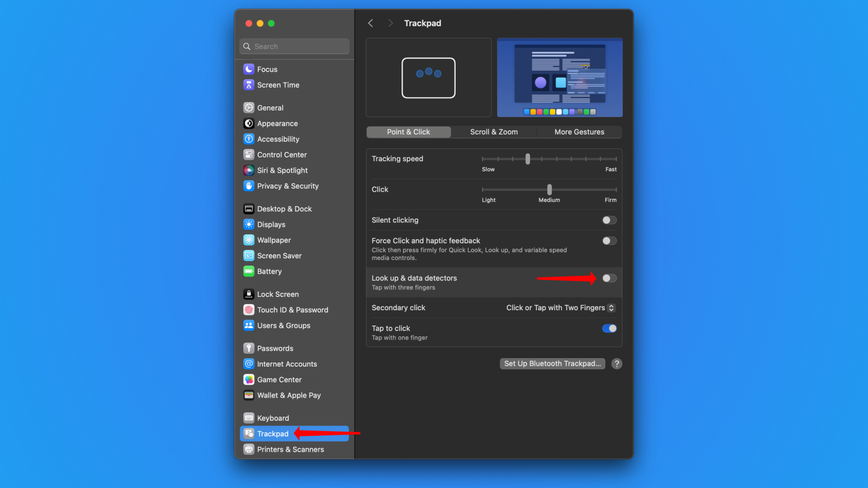Click the Trackpad icon in sidebar
Screen dimensions: 868x488
point(249,433)
